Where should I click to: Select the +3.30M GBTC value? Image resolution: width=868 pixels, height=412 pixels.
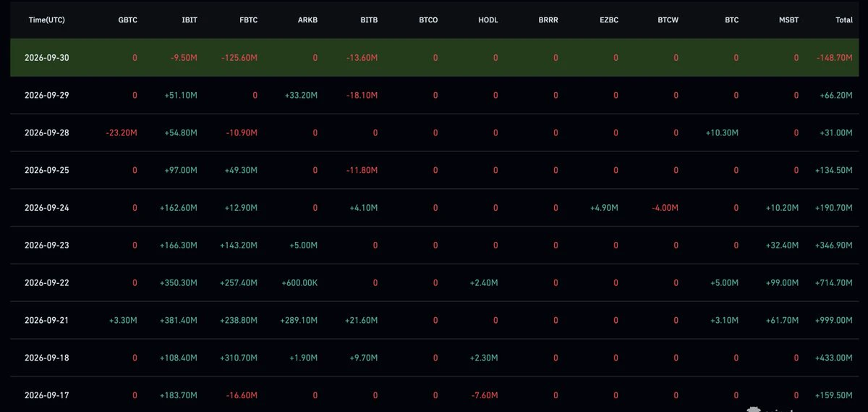[x=124, y=321]
